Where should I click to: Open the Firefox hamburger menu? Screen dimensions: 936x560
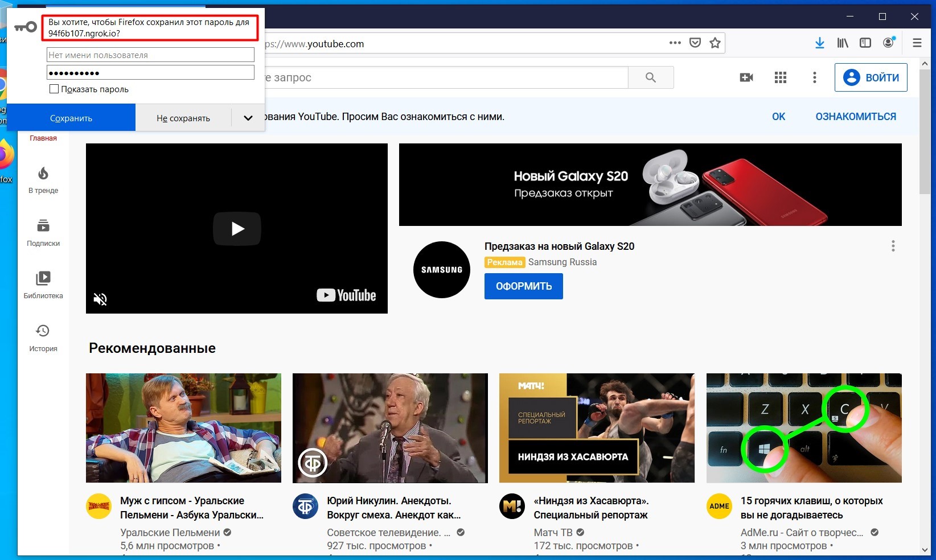917,43
